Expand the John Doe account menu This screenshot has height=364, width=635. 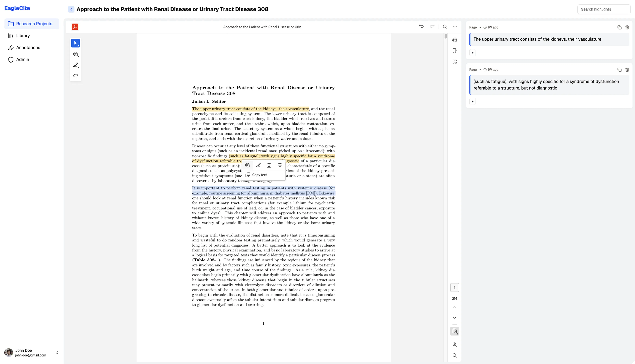click(x=57, y=353)
